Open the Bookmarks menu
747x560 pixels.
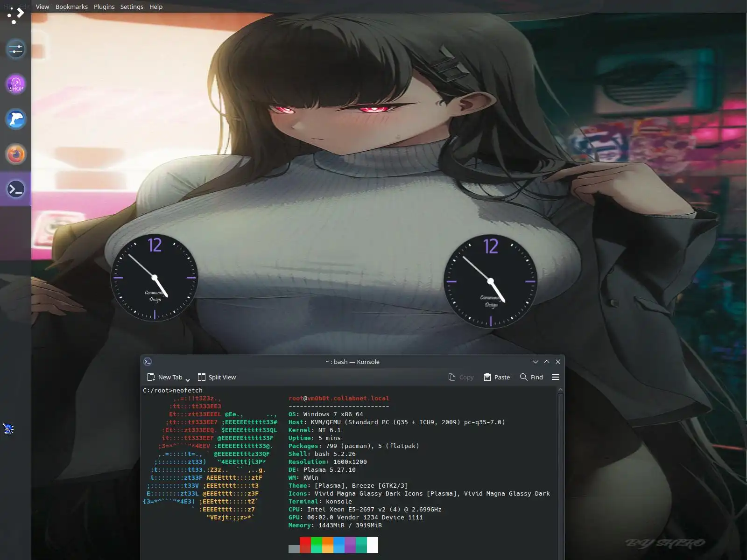coord(71,7)
